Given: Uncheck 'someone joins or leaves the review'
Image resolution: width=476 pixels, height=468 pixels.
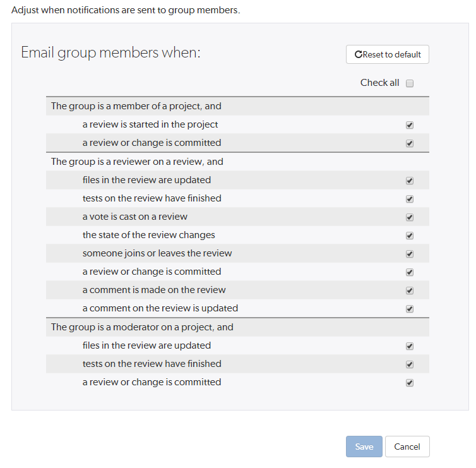Looking at the screenshot, I should [x=410, y=254].
